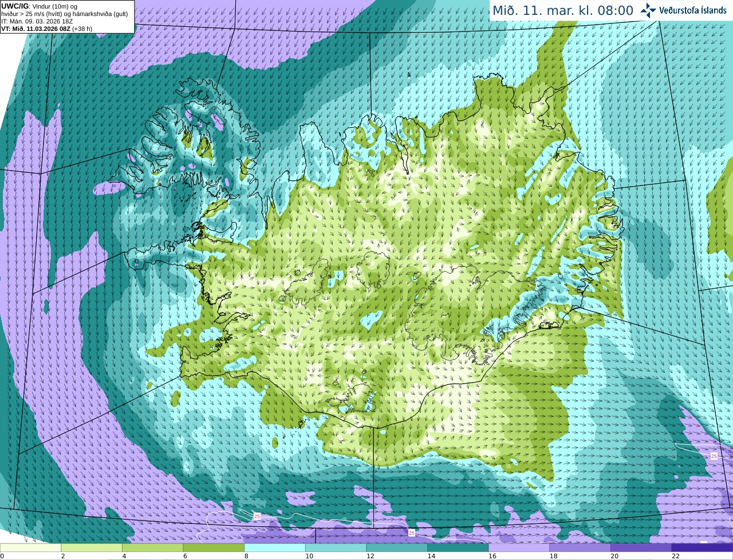Pick the palest yellow 0–2 m/s legend swatch
This screenshot has width=733, height=560.
[30, 548]
